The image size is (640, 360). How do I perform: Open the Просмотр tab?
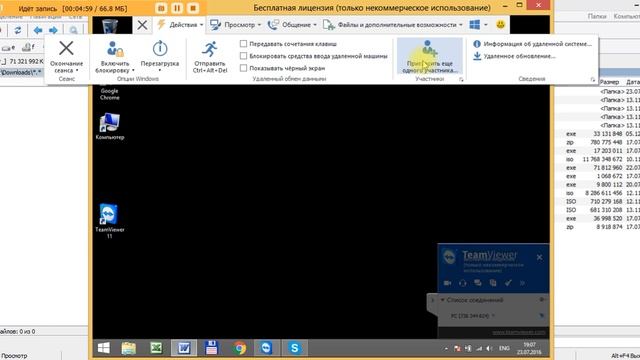[x=236, y=25]
